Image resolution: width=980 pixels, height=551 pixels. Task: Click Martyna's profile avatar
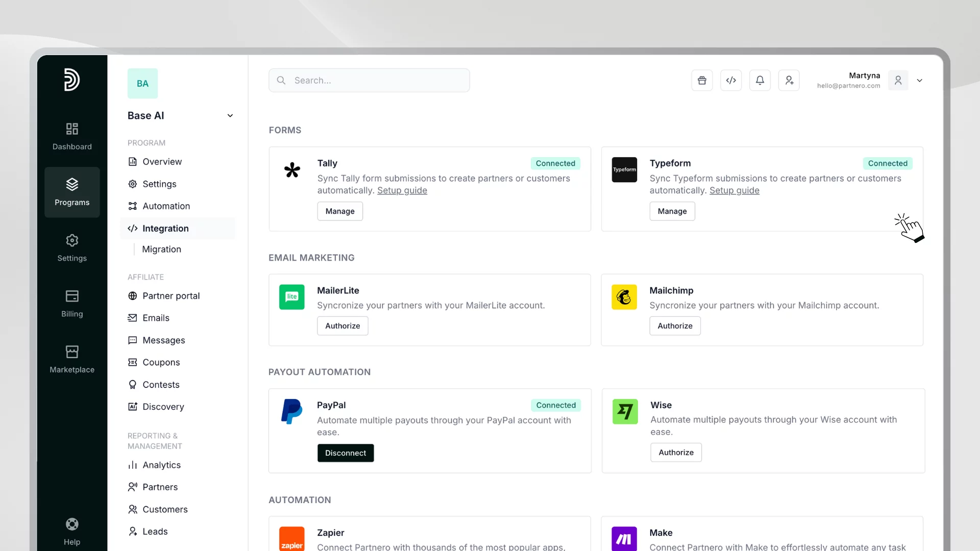[x=898, y=81]
